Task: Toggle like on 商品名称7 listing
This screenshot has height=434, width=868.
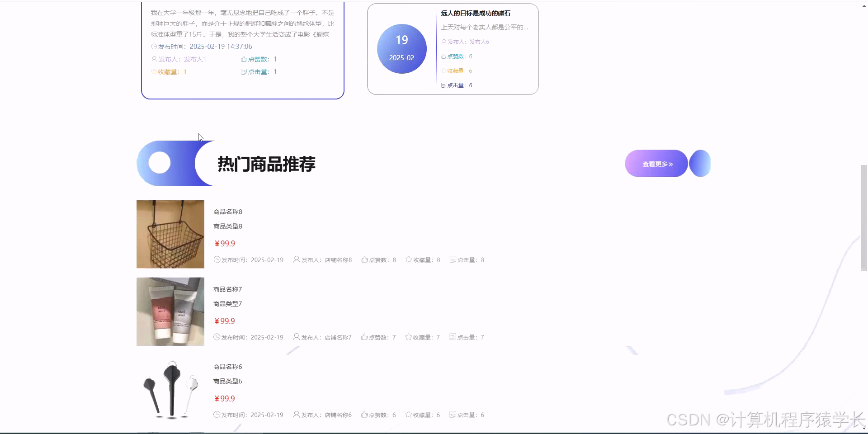Action: pos(364,337)
